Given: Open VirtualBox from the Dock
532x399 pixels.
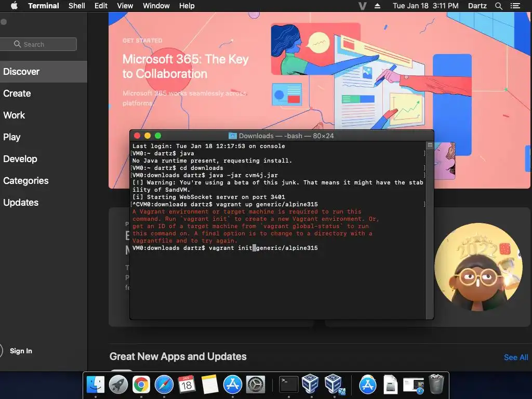Looking at the screenshot, I should click(x=310, y=384).
